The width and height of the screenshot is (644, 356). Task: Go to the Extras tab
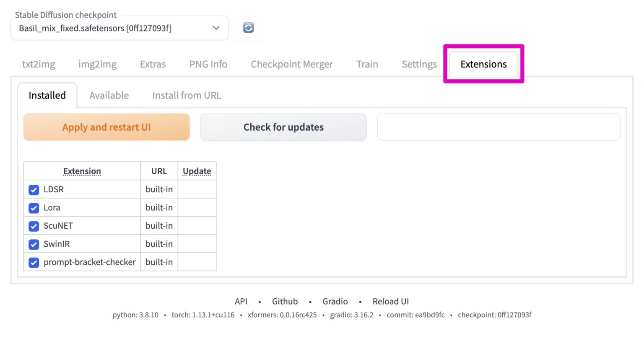coord(153,64)
